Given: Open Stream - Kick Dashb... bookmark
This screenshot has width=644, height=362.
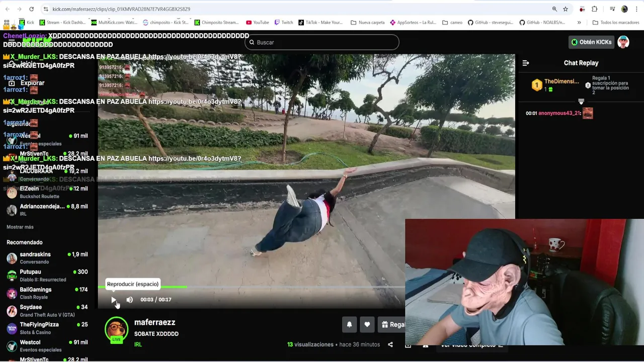Looking at the screenshot, I should [63, 23].
